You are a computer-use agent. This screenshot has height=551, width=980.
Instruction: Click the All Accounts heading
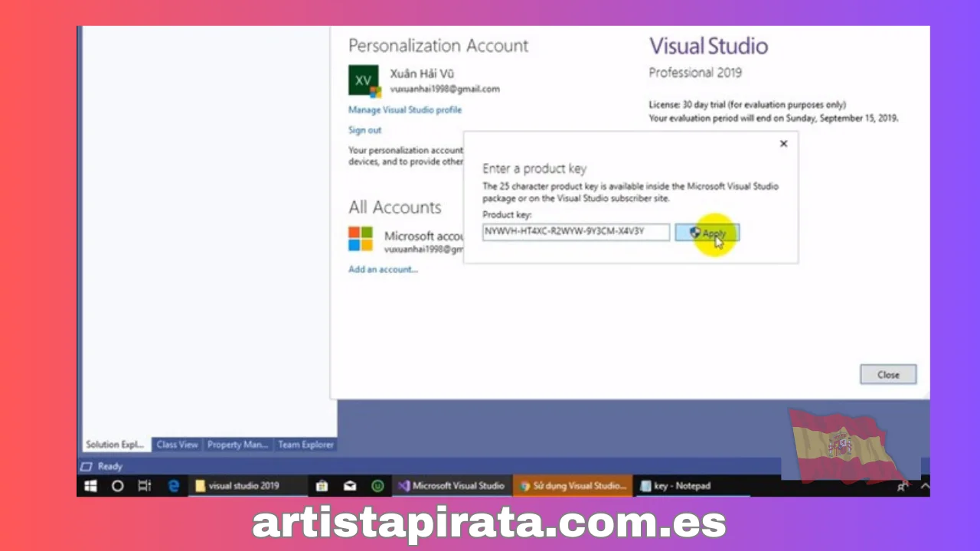pyautogui.click(x=395, y=207)
